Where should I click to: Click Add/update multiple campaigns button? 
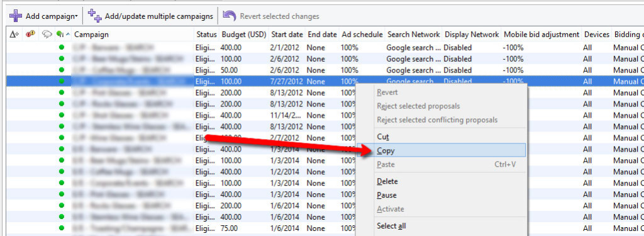(151, 16)
